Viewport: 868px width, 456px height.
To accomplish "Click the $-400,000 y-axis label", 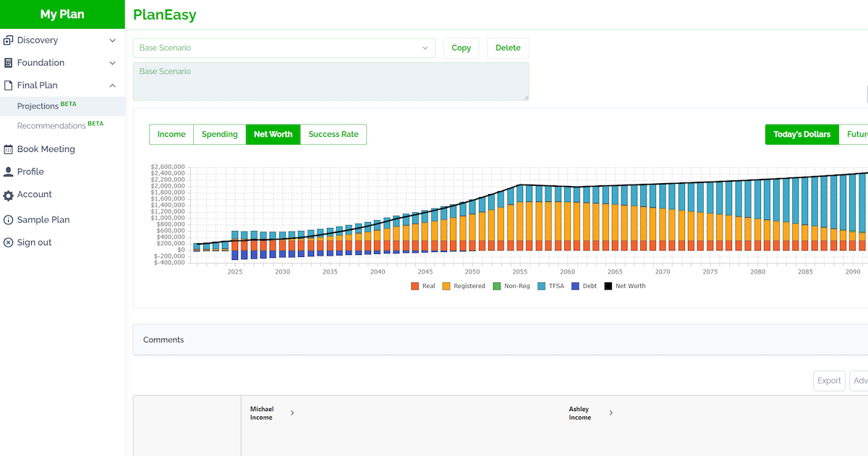I will click(169, 263).
